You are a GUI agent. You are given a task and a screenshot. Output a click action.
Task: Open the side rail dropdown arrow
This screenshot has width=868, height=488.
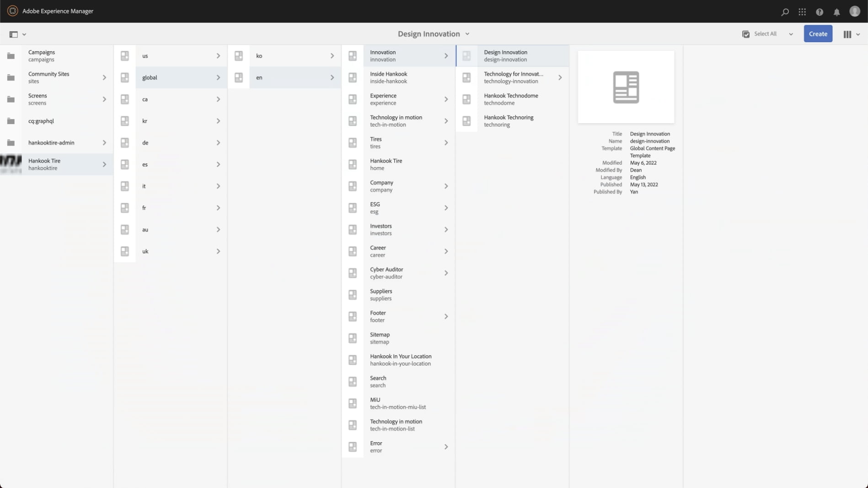point(24,34)
